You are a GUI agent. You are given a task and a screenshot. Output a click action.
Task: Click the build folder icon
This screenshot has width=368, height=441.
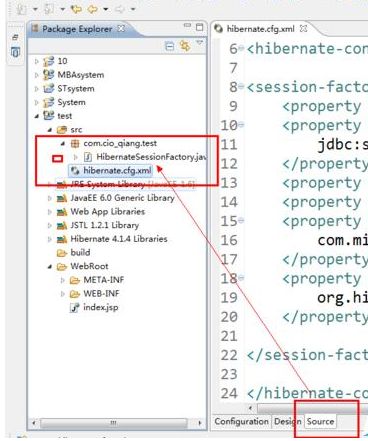tap(62, 253)
